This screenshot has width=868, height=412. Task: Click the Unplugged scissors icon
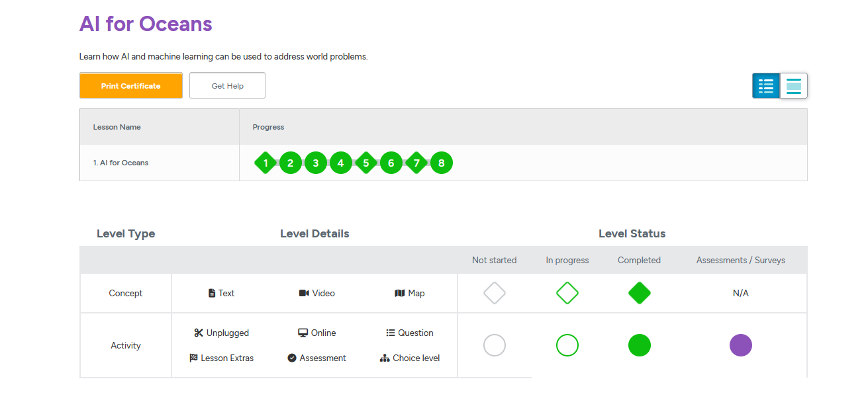(x=199, y=333)
